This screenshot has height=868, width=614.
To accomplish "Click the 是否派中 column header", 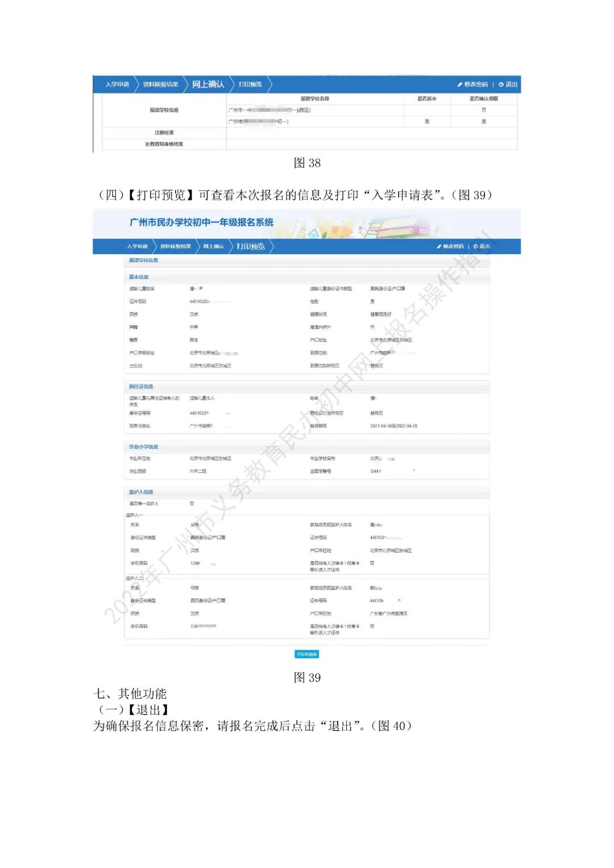I will pos(427,99).
